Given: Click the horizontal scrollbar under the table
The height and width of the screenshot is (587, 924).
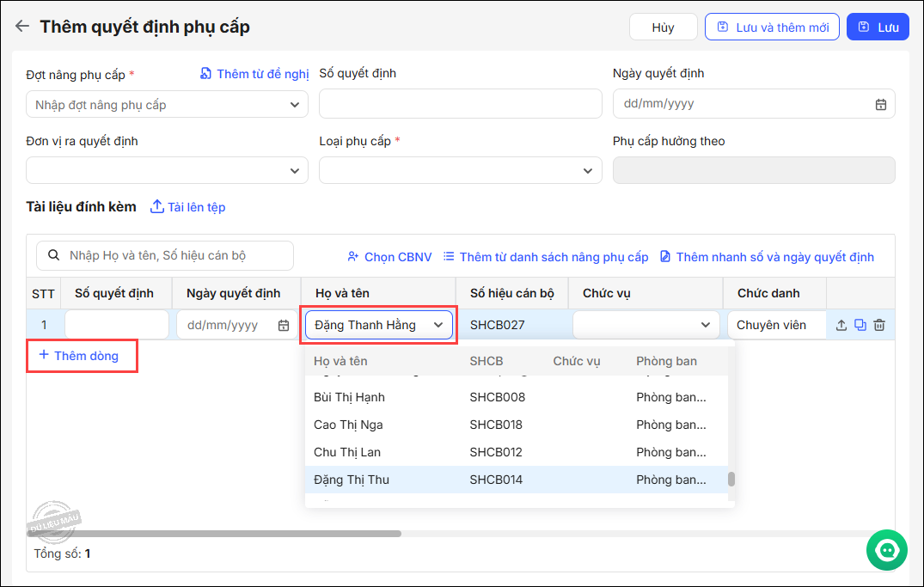Looking at the screenshot, I should pos(215,534).
